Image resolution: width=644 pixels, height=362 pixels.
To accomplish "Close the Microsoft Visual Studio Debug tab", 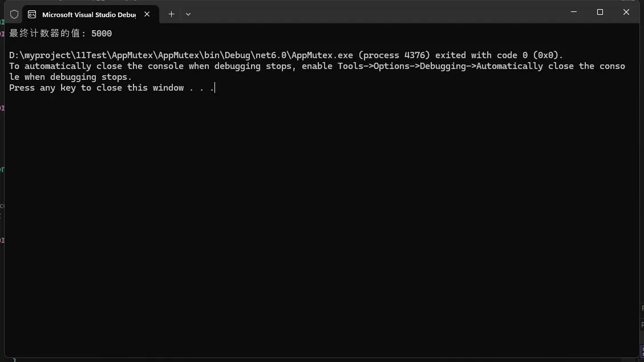I will pyautogui.click(x=147, y=14).
